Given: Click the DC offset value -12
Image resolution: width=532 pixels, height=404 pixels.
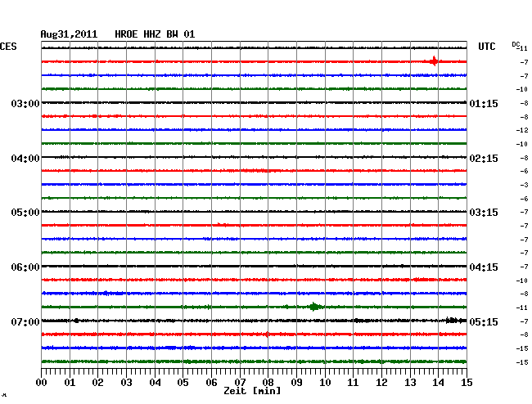Looking at the screenshot, I should [522, 130].
